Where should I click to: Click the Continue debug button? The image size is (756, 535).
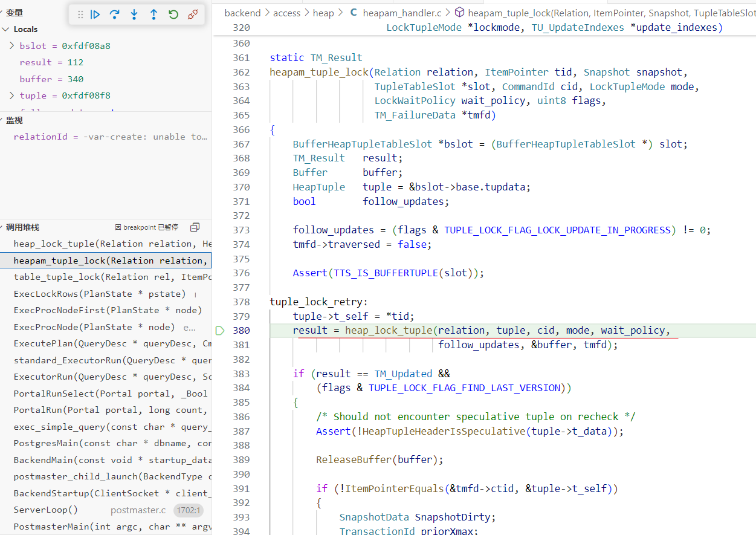tap(95, 15)
